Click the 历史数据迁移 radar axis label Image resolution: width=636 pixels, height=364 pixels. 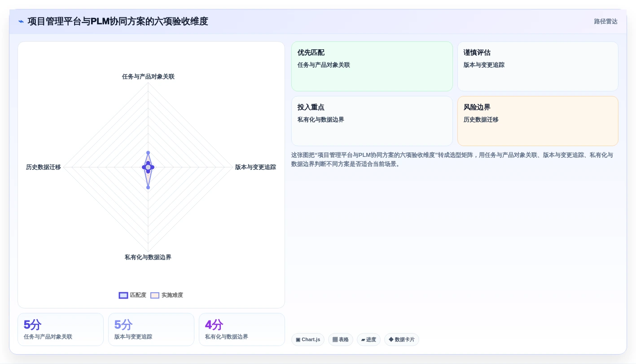point(43,167)
